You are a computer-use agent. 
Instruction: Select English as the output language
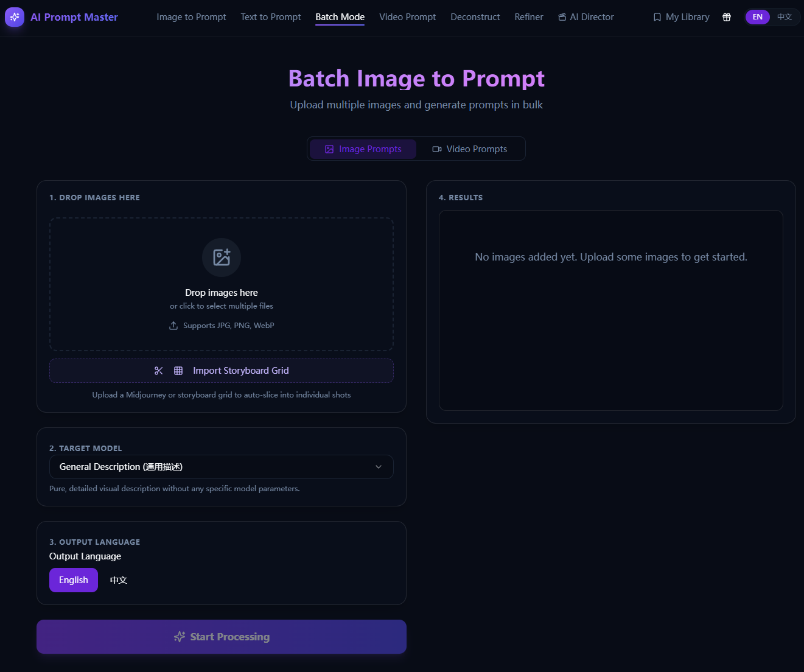coord(73,579)
